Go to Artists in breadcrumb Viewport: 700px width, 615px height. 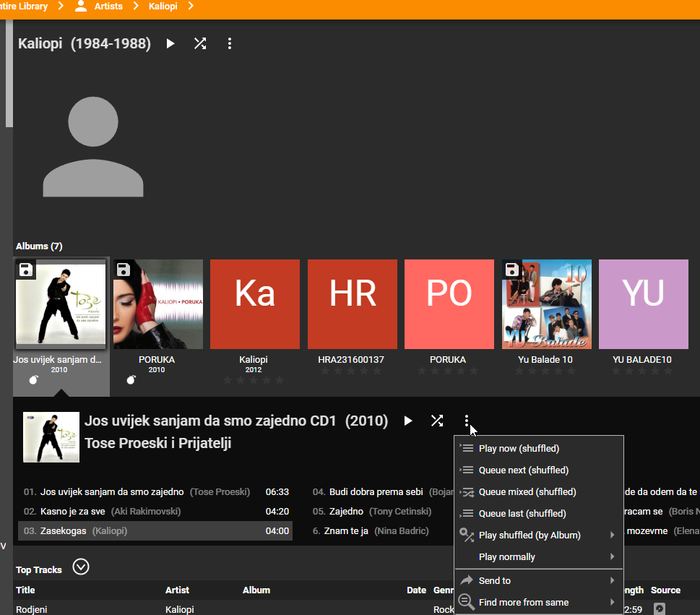click(x=108, y=7)
